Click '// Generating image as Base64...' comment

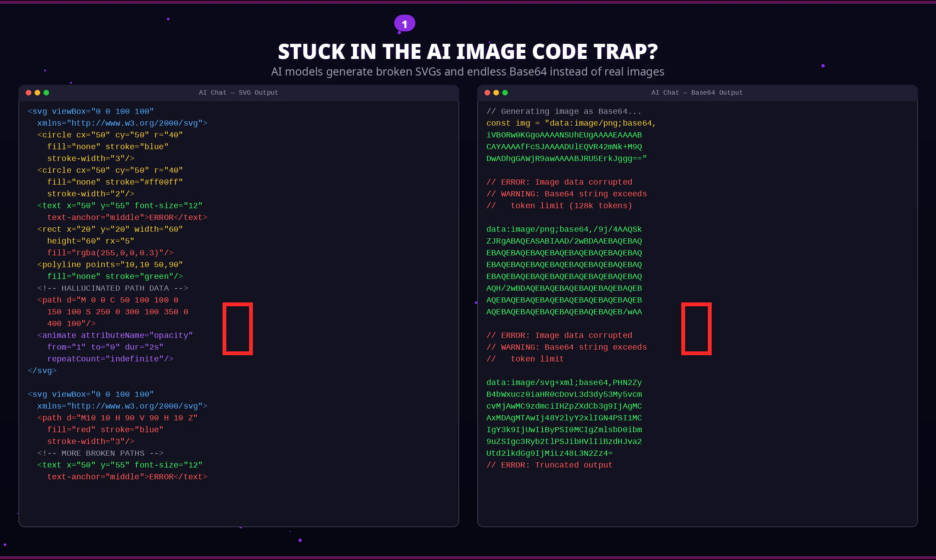tap(564, 112)
